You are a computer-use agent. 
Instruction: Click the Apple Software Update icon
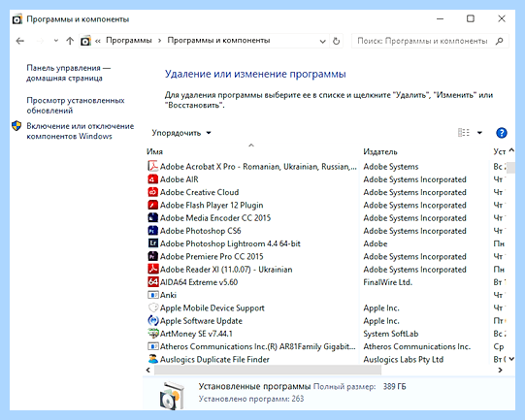[153, 321]
